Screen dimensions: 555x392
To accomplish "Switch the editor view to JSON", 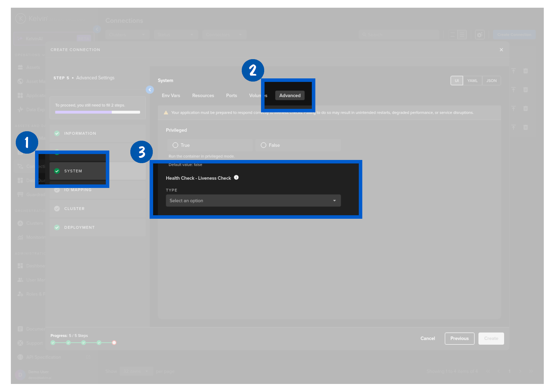I will (x=491, y=81).
